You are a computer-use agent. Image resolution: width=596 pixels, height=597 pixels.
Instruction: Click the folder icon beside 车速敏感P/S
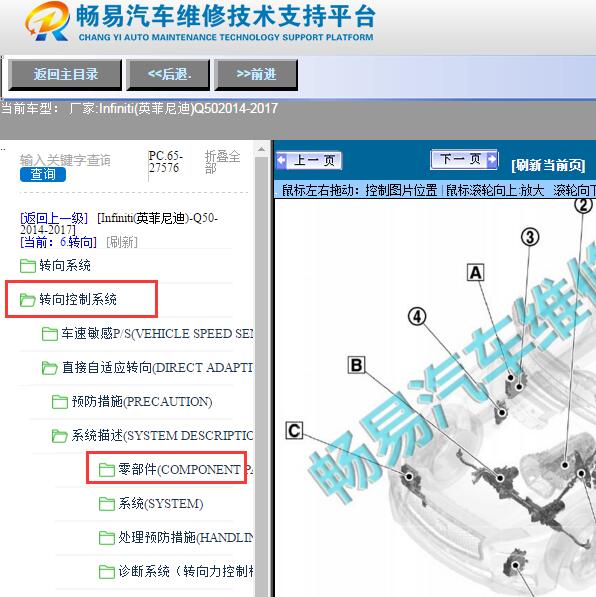tap(50, 334)
